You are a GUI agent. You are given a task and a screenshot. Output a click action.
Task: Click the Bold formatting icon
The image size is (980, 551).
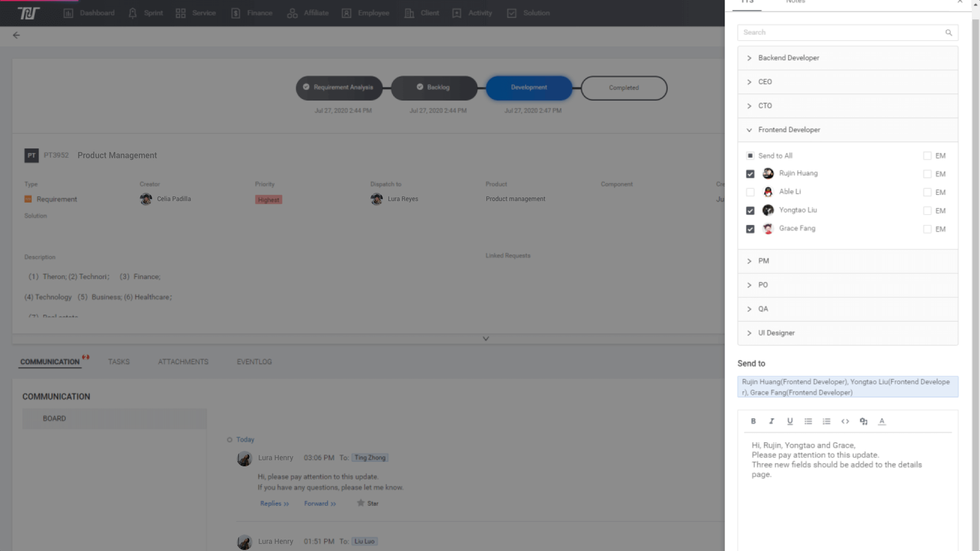tap(753, 421)
